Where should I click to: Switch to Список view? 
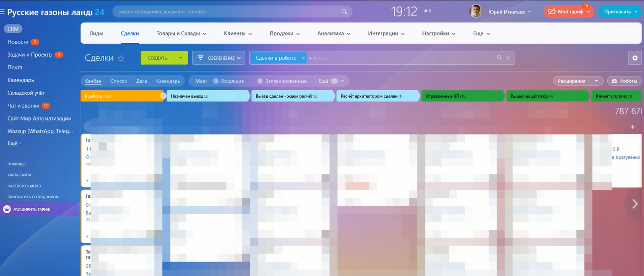[x=119, y=81]
